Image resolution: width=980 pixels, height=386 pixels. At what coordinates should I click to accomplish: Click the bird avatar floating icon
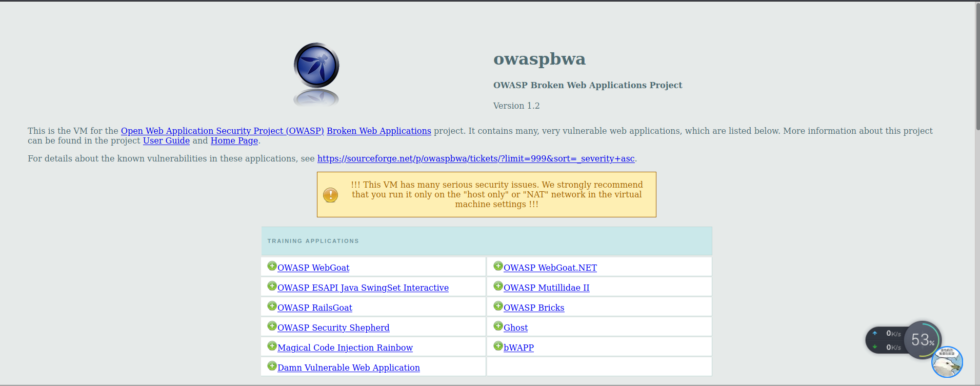947,362
